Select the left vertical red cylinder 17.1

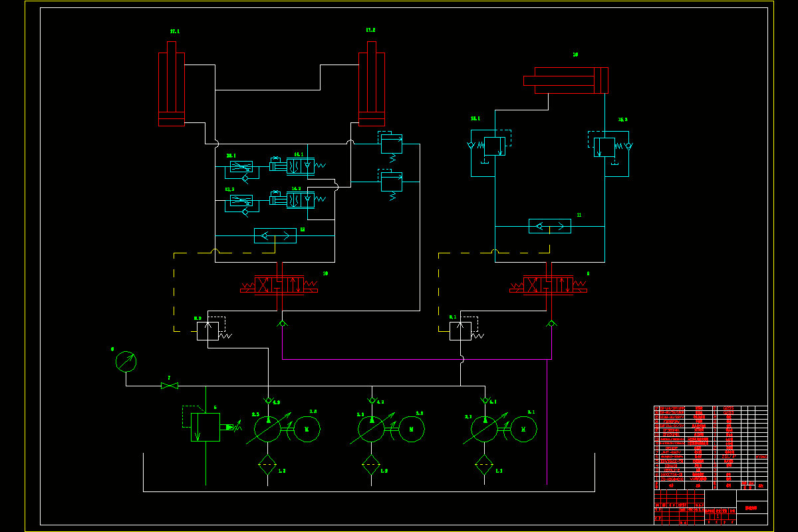point(172,83)
